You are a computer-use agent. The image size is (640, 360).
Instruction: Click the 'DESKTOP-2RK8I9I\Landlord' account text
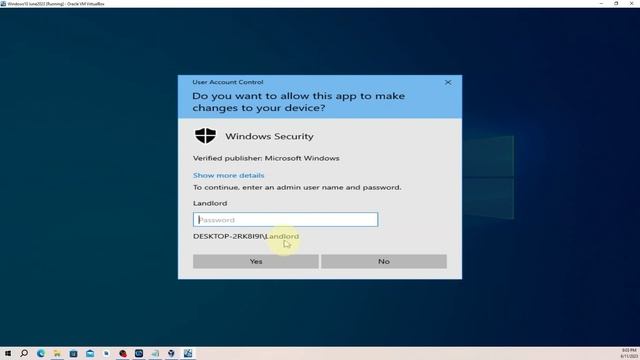coord(246,236)
